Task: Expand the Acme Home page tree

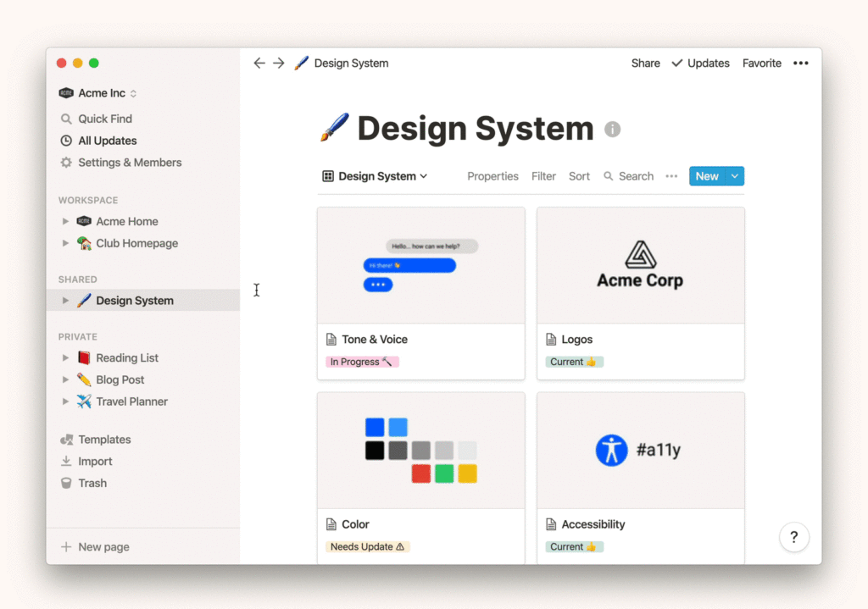Action: [x=65, y=222]
